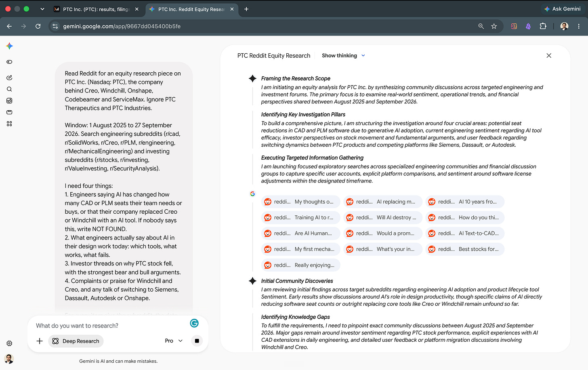Viewport: 588px width, 370px height.
Task: Stop the research with the square stop button
Action: [x=197, y=341]
